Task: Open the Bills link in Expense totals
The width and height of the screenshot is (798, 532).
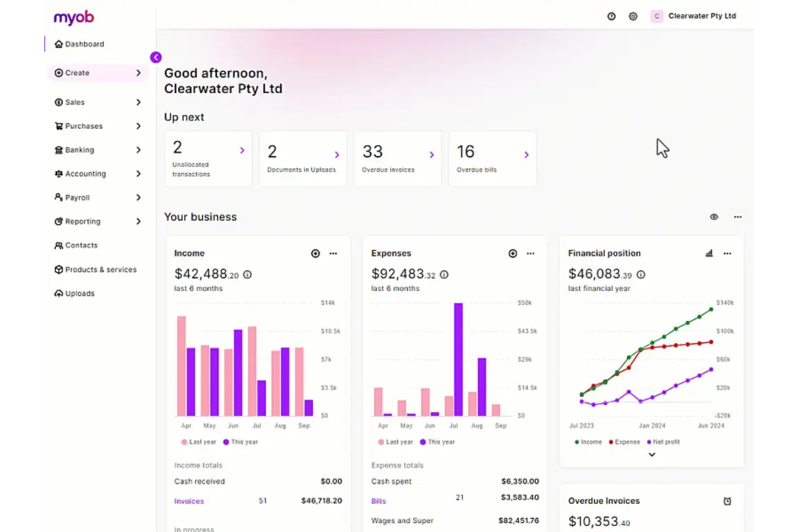Action: tap(379, 501)
